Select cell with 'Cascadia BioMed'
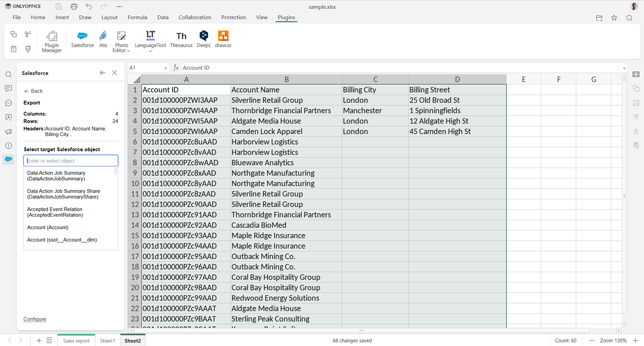This screenshot has width=644, height=346. point(286,225)
